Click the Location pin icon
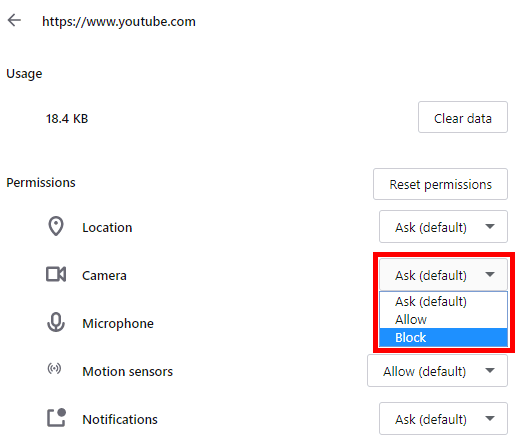This screenshot has height=442, width=520. coord(56,226)
